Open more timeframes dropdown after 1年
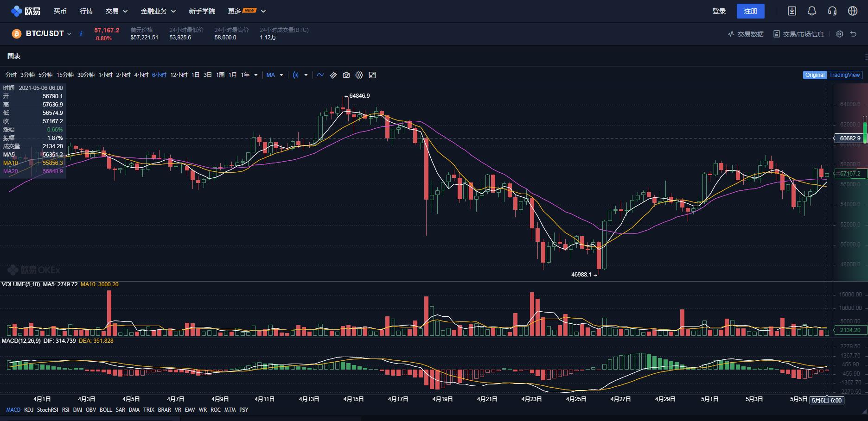Image resolution: width=868 pixels, height=421 pixels. point(255,75)
